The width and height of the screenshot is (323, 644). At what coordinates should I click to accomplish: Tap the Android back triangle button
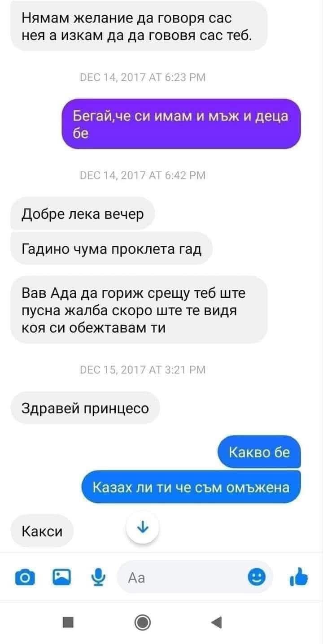216,622
